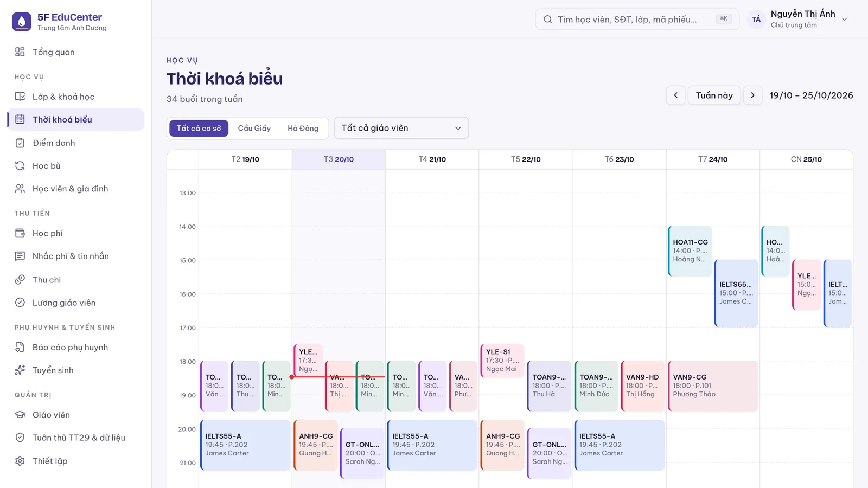Select the T7 24/10 day header
The height and width of the screenshot is (488, 868).
click(713, 159)
